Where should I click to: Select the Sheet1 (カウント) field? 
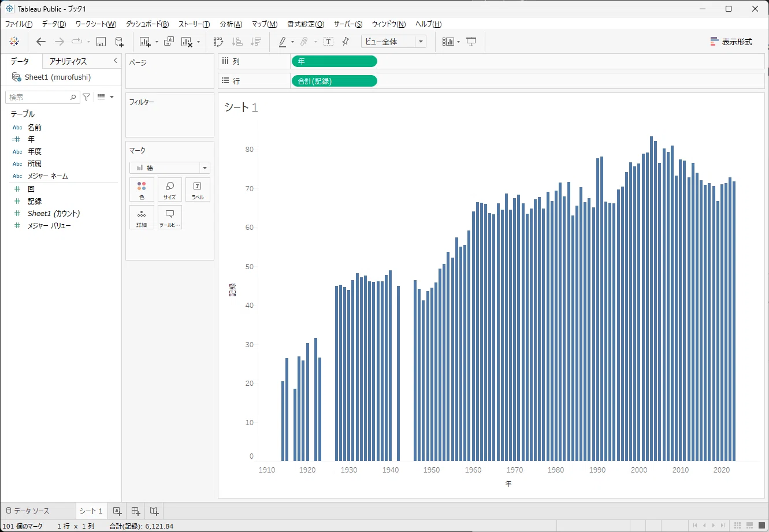coord(54,214)
